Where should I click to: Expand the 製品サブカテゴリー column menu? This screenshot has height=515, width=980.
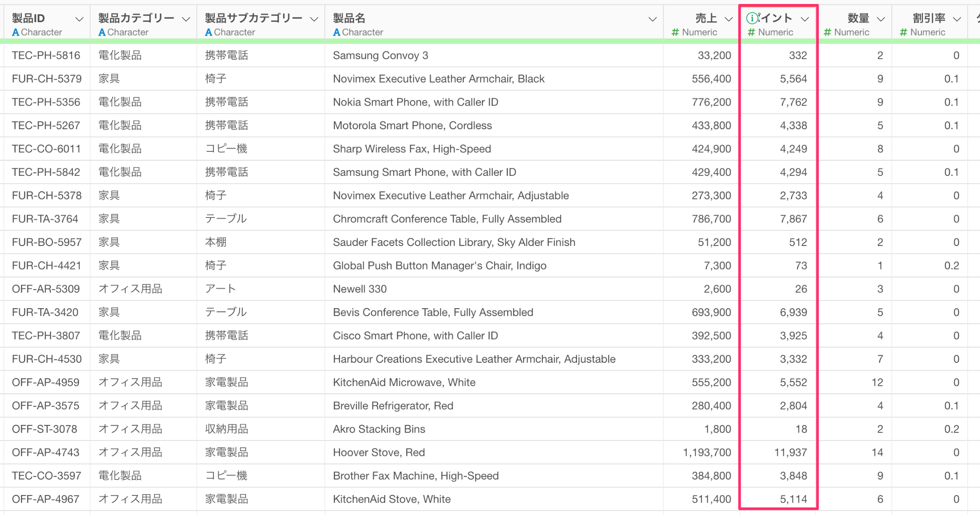(314, 19)
